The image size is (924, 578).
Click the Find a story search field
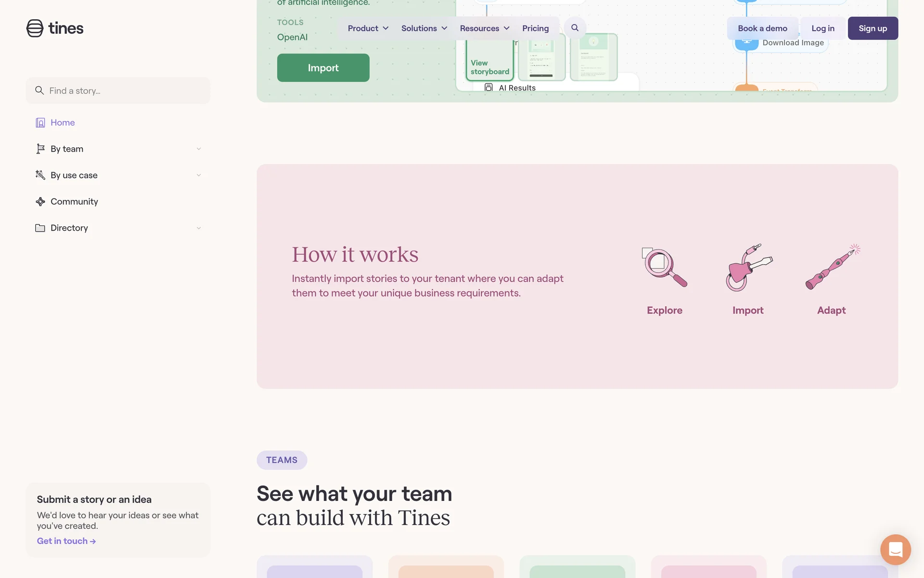(x=118, y=91)
